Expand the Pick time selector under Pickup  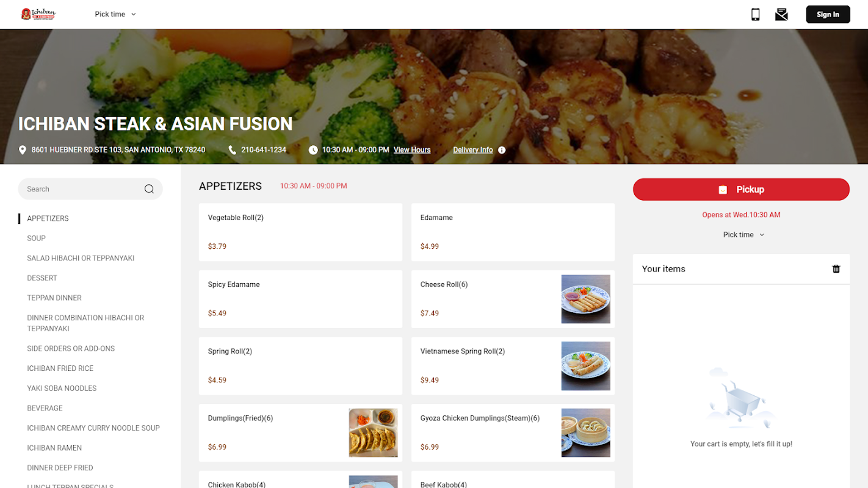(743, 235)
